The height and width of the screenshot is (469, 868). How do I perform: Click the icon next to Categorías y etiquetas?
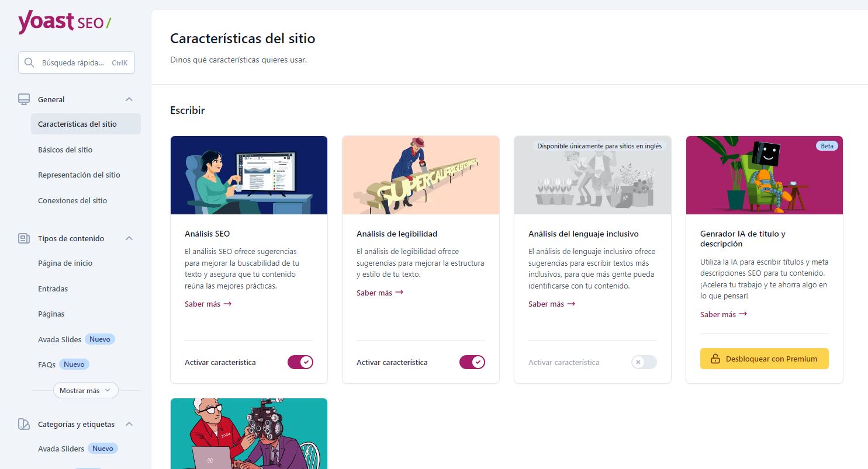coord(23,424)
